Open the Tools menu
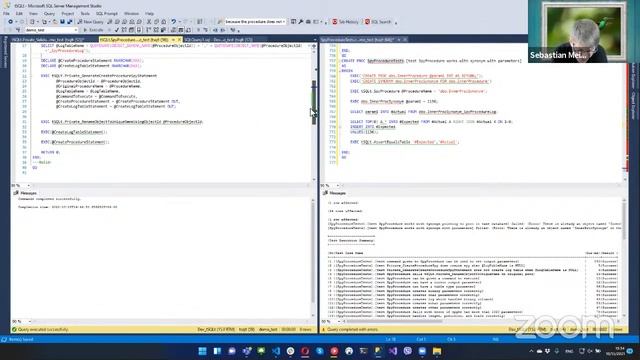640x360 pixels. [x=85, y=13]
